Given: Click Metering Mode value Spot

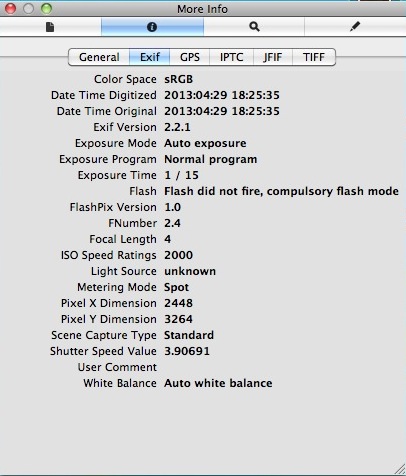Looking at the screenshot, I should pyautogui.click(x=176, y=287).
